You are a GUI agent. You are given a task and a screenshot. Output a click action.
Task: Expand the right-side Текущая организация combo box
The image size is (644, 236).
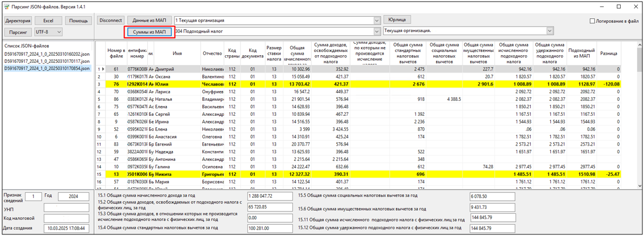coord(550,31)
